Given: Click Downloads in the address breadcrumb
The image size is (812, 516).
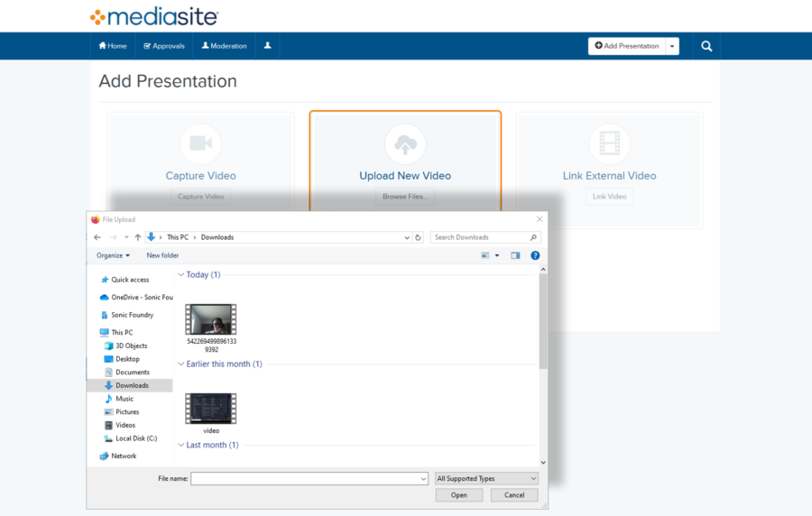Looking at the screenshot, I should coord(217,237).
